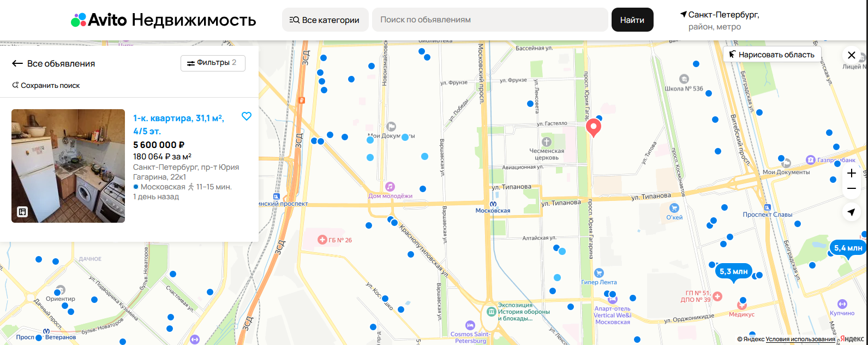Click the Экспозиция История обороны museum icon
Screen dimensions: 868x345
pyautogui.click(x=491, y=312)
